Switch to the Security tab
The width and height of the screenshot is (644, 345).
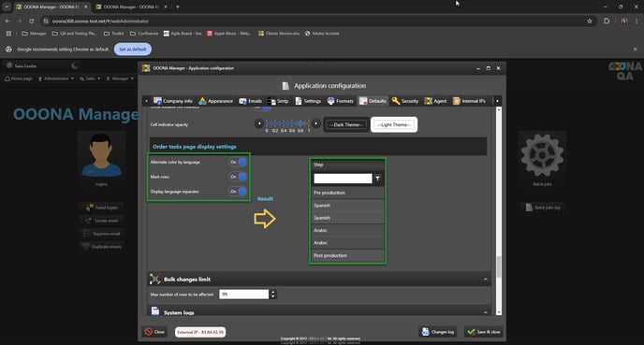(405, 101)
